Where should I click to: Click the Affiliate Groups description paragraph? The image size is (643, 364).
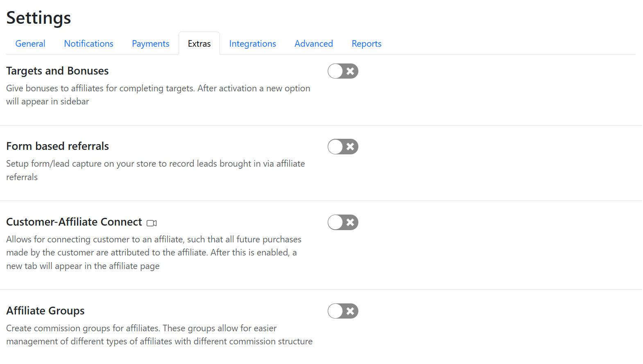click(159, 335)
